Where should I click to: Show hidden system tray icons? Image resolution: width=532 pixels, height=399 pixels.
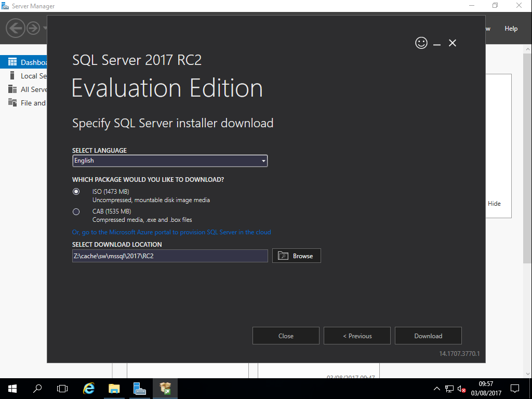[x=436, y=389]
